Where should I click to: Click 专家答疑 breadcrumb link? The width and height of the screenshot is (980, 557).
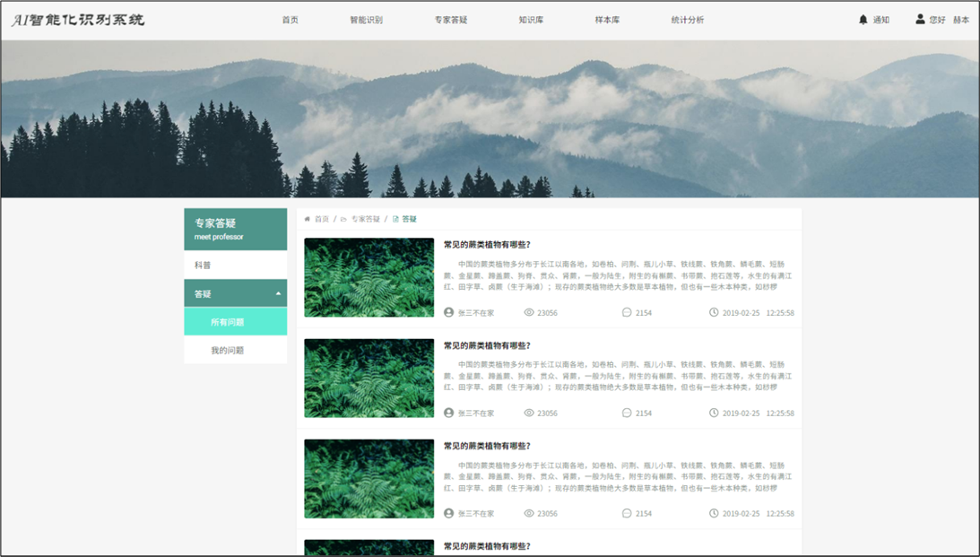pos(365,219)
